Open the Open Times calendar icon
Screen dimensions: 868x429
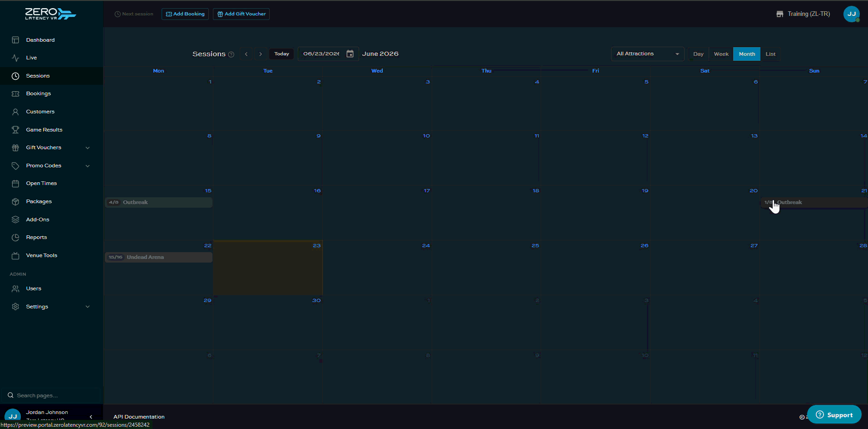click(15, 183)
